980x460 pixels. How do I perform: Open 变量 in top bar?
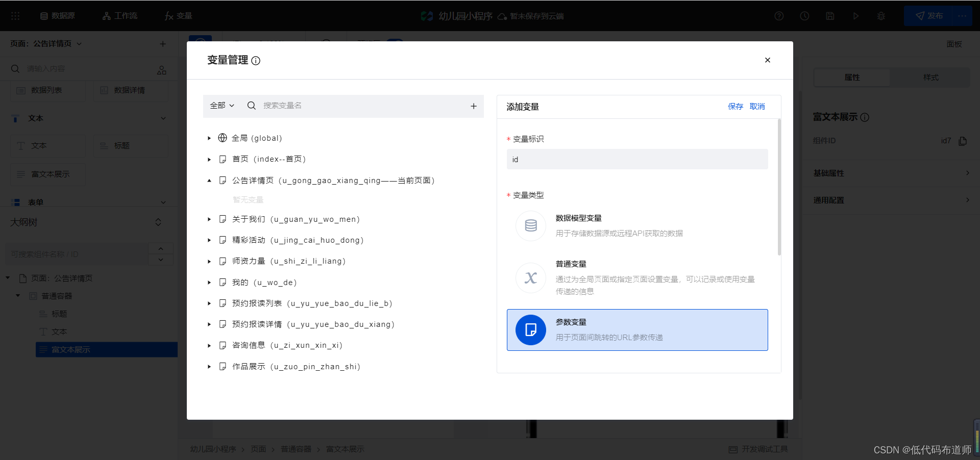pos(178,16)
